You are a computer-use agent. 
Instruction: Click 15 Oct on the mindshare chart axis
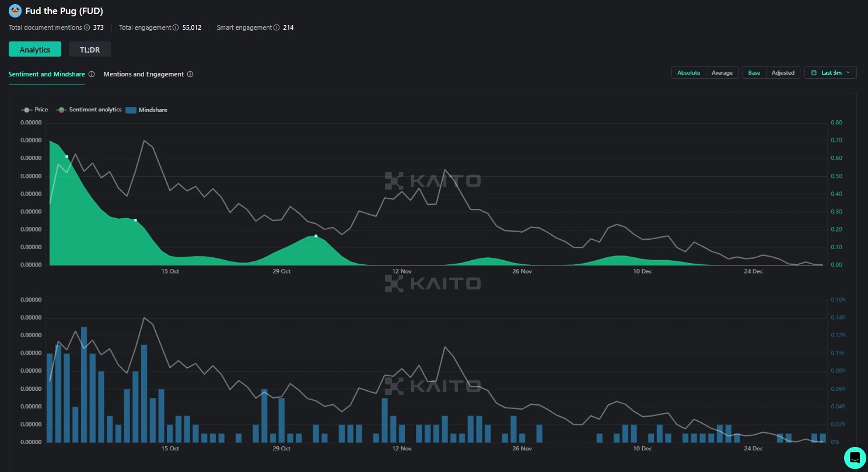coord(170,449)
